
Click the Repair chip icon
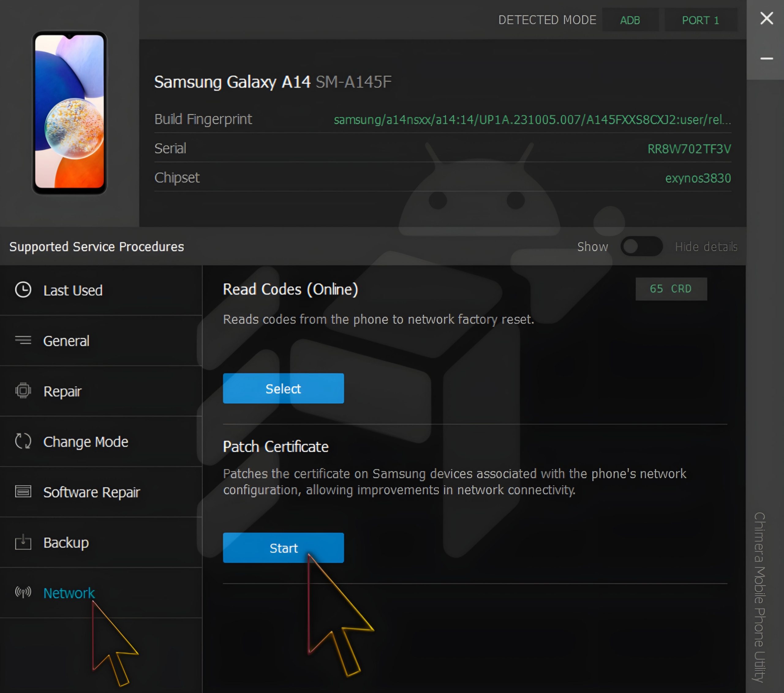[23, 391]
